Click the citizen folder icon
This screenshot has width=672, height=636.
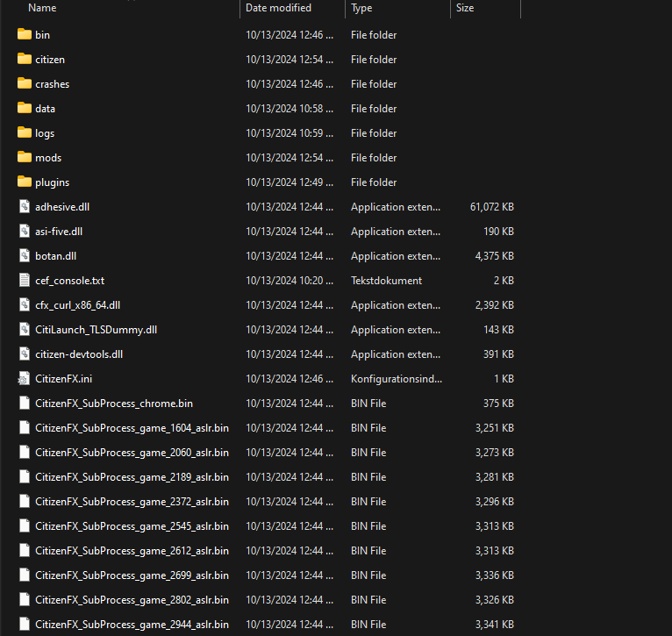pos(25,59)
